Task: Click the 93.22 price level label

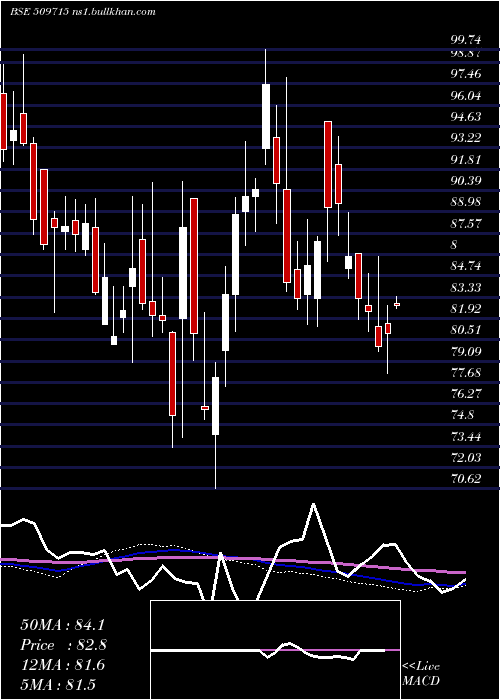Action: coord(466,138)
